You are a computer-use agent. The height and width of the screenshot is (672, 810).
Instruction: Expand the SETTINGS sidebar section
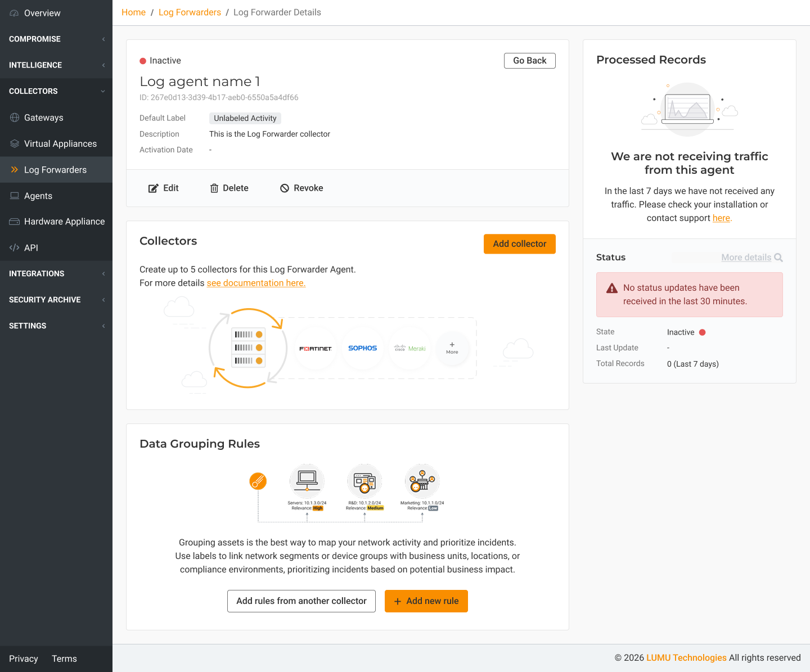[56, 326]
